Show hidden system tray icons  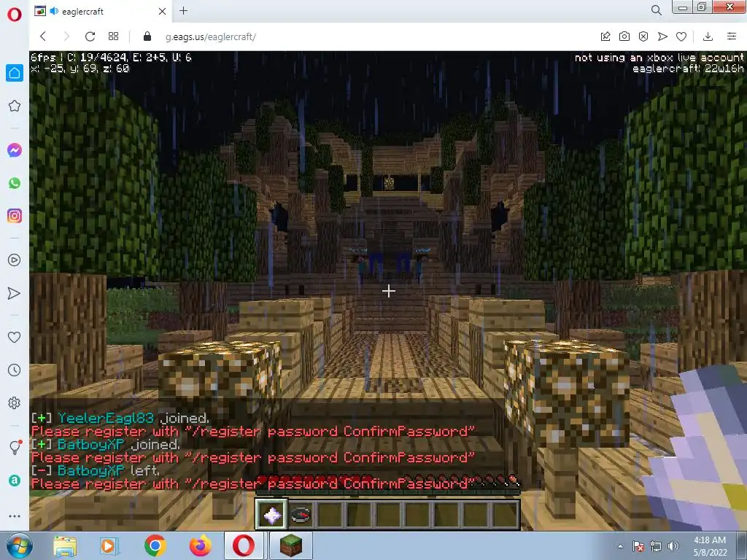tap(620, 546)
